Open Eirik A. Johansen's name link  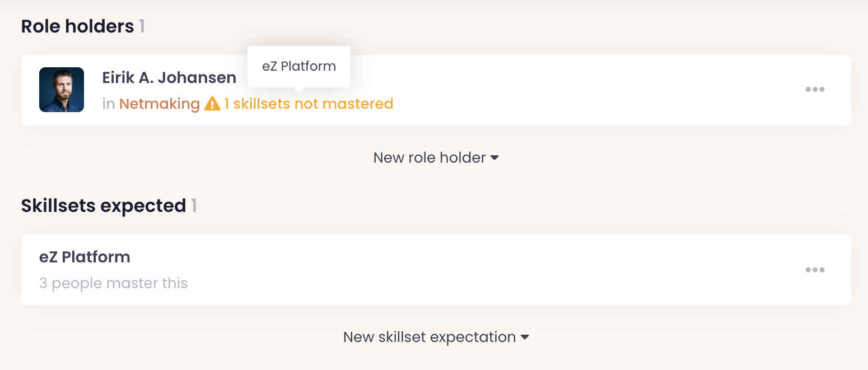(169, 78)
